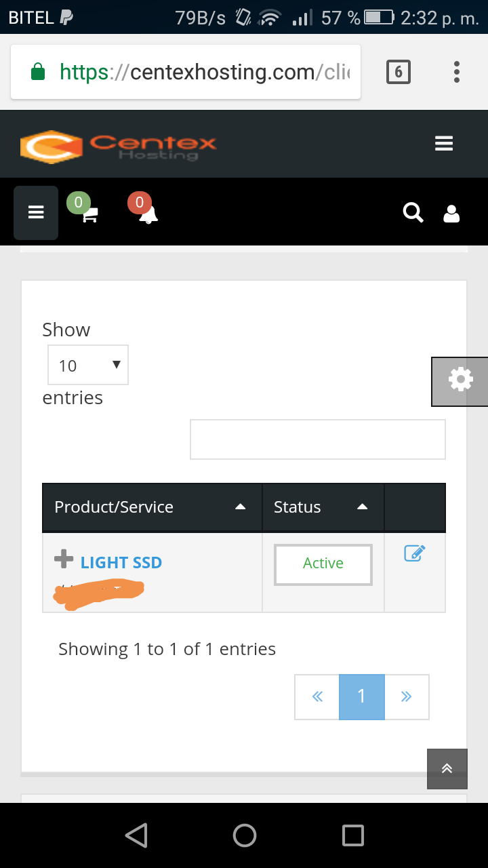This screenshot has height=868, width=488.
Task: Open the browser tab switcher showing 6
Action: [x=399, y=71]
